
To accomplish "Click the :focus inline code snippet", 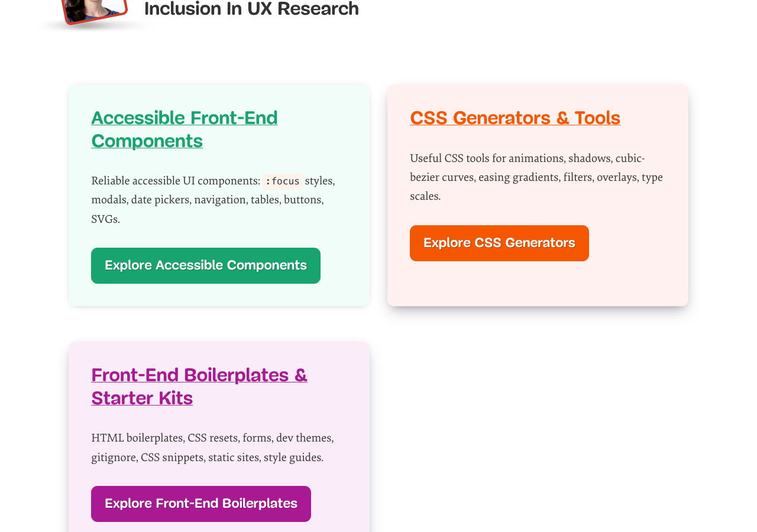I will point(283,181).
